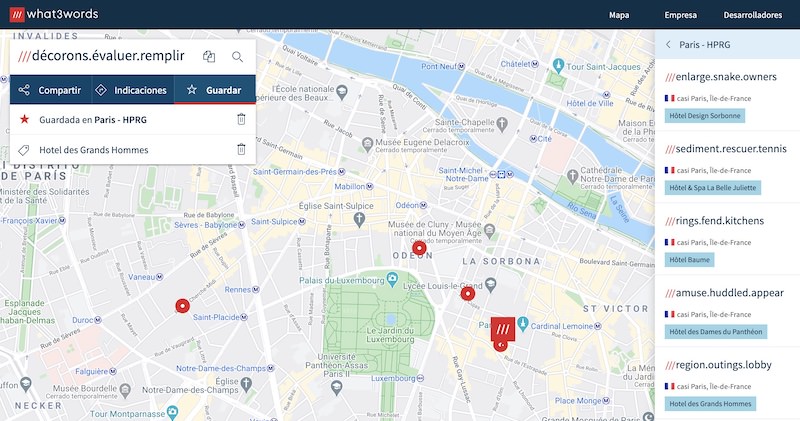The image size is (800, 421).
Task: Open the Desarrolladores menu item
Action: coord(753,15)
